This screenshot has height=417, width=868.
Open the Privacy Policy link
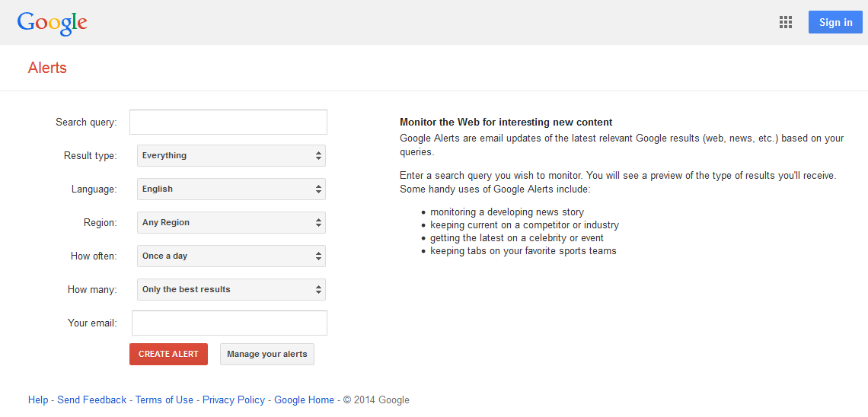tap(234, 400)
